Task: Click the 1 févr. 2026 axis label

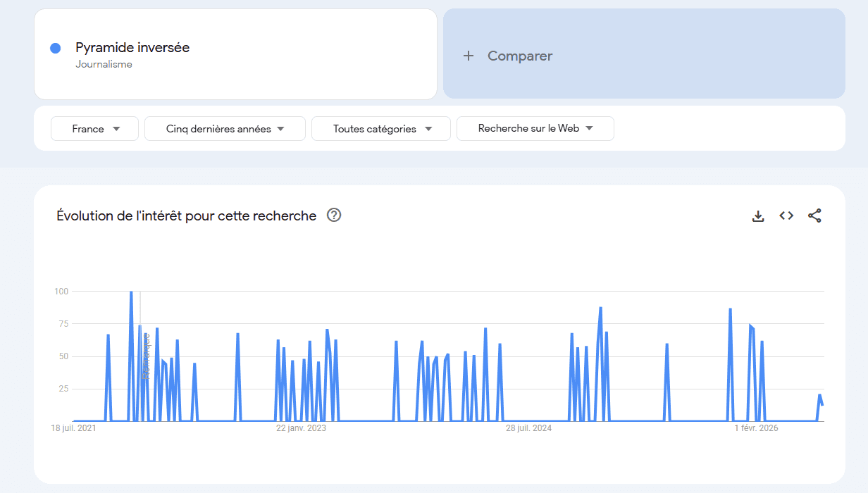Action: click(x=756, y=428)
